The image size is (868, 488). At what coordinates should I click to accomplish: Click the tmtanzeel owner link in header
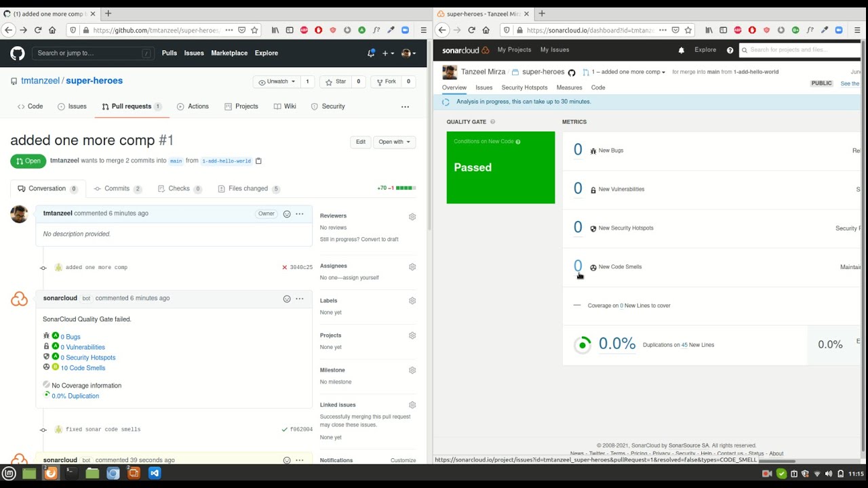point(40,80)
